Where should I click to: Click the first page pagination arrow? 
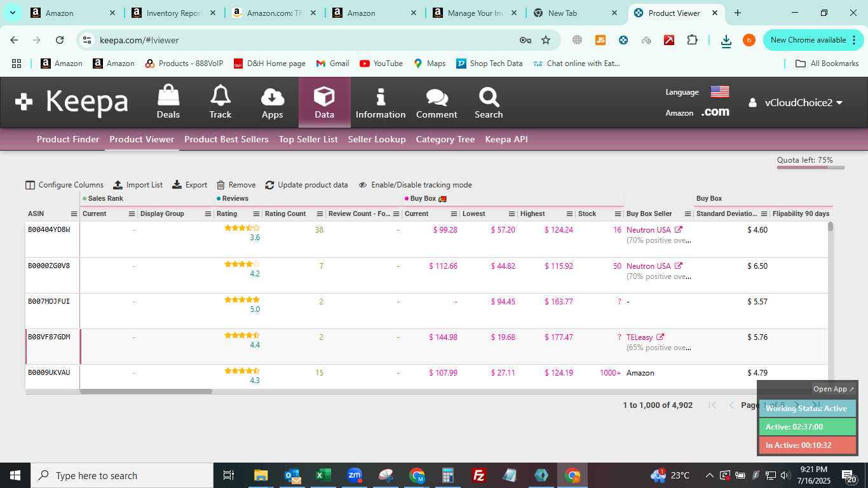point(712,405)
